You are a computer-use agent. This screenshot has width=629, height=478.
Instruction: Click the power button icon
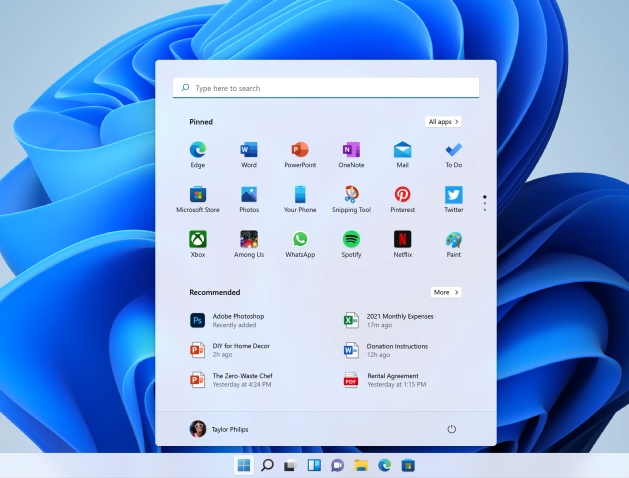pyautogui.click(x=451, y=429)
